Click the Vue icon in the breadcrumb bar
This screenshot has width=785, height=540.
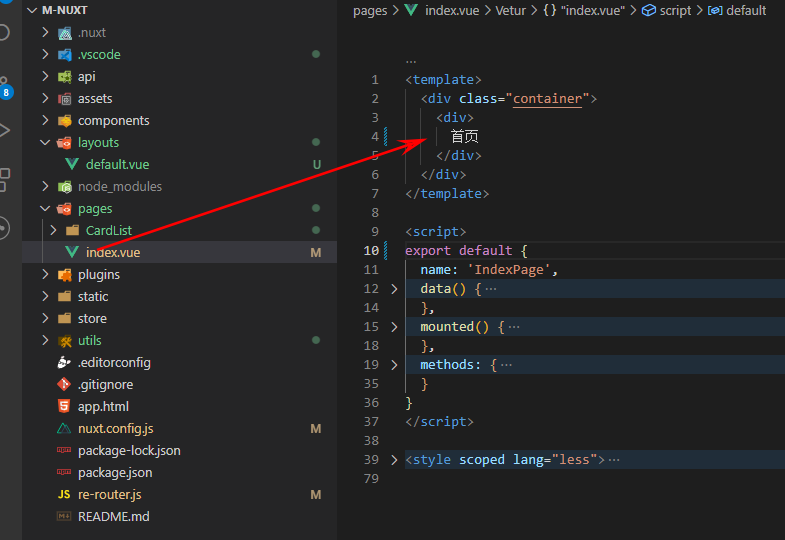(411, 10)
